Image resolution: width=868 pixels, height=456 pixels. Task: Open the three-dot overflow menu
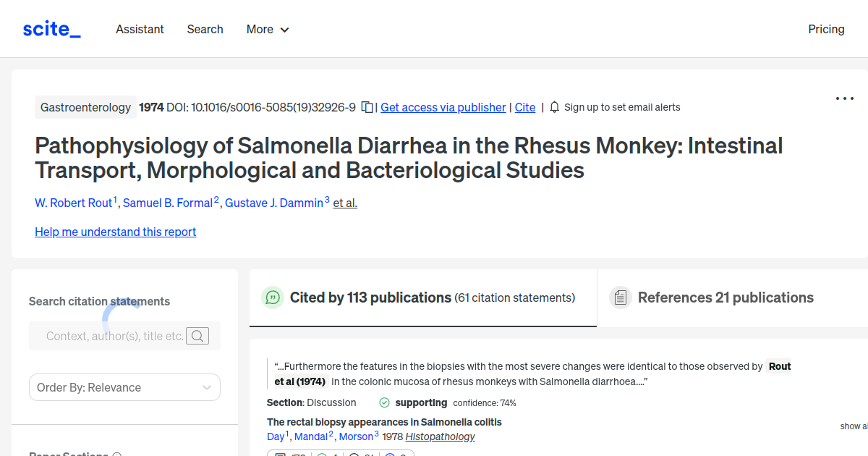click(x=844, y=98)
